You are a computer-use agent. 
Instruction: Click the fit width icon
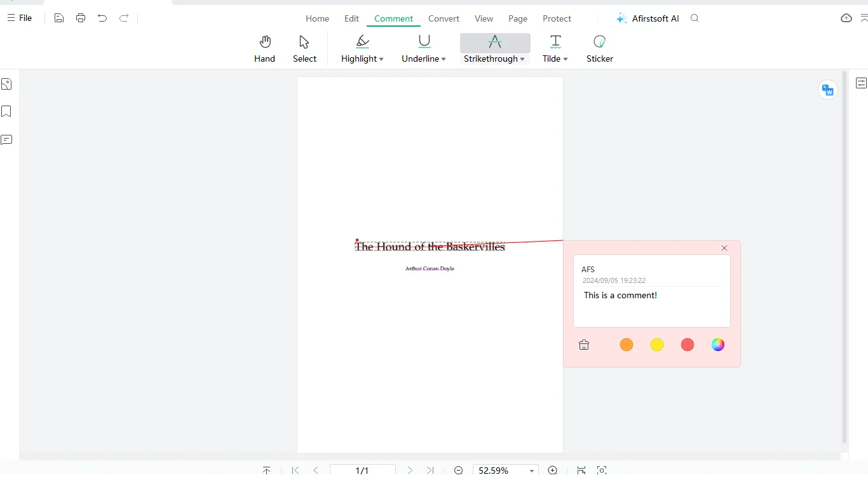[581, 471]
